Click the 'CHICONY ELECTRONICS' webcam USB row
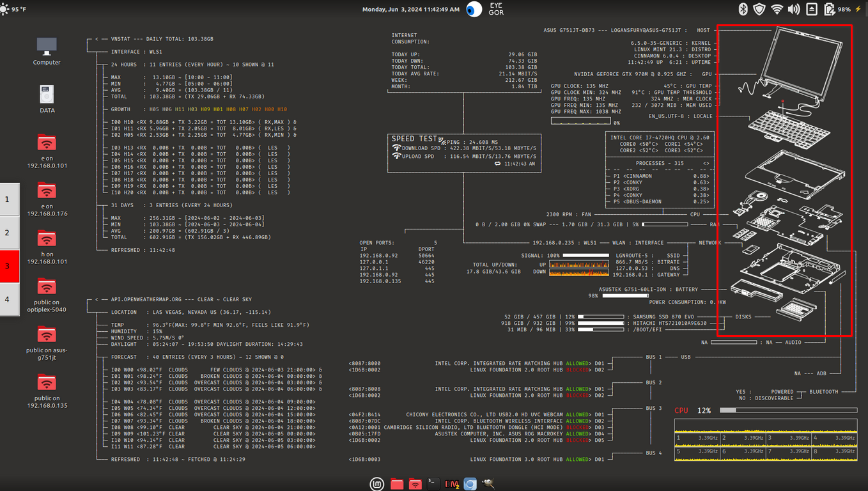The height and width of the screenshot is (491, 868). pyautogui.click(x=476, y=414)
